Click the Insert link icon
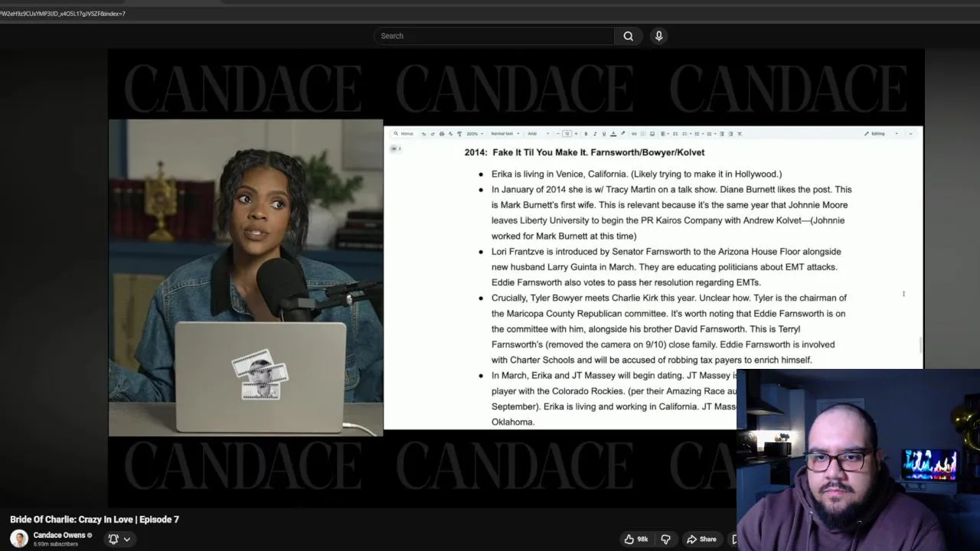This screenshot has height=551, width=980. pos(634,134)
